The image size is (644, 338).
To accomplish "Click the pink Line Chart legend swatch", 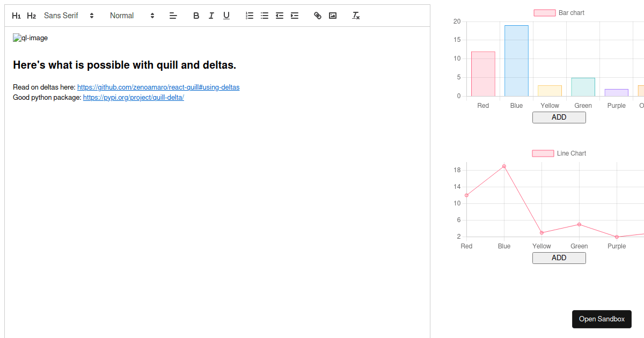I will [543, 153].
